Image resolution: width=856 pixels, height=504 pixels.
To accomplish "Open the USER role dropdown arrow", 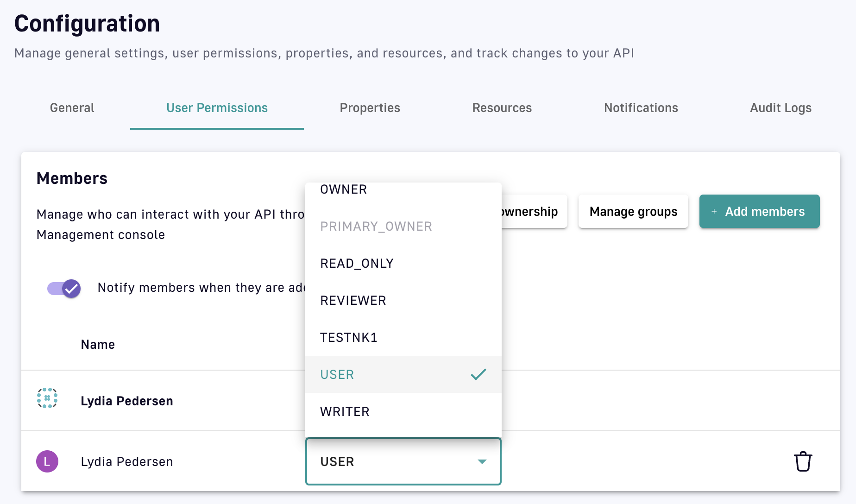I will coord(482,461).
